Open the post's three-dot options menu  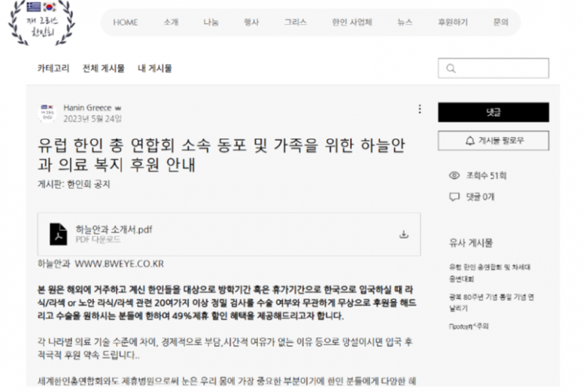click(419, 109)
